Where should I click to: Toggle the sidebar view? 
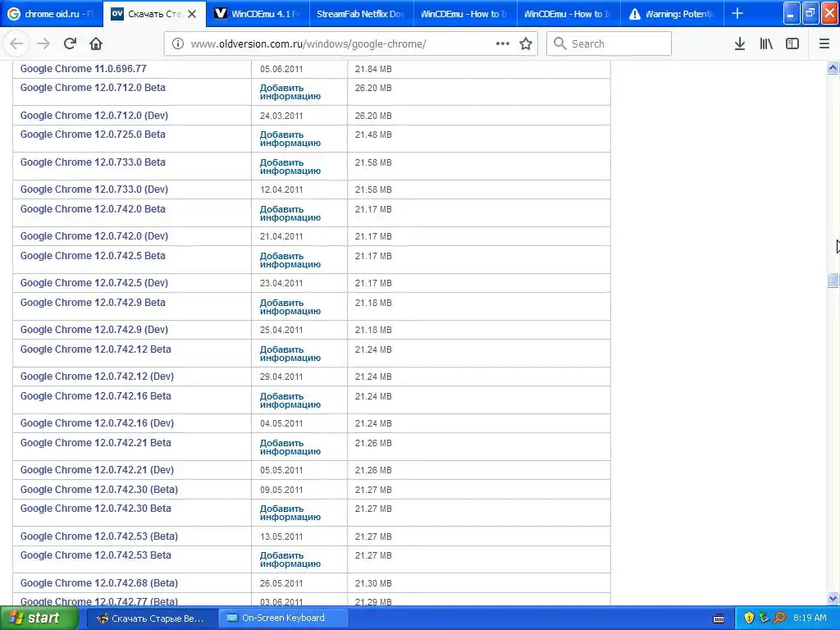792,44
